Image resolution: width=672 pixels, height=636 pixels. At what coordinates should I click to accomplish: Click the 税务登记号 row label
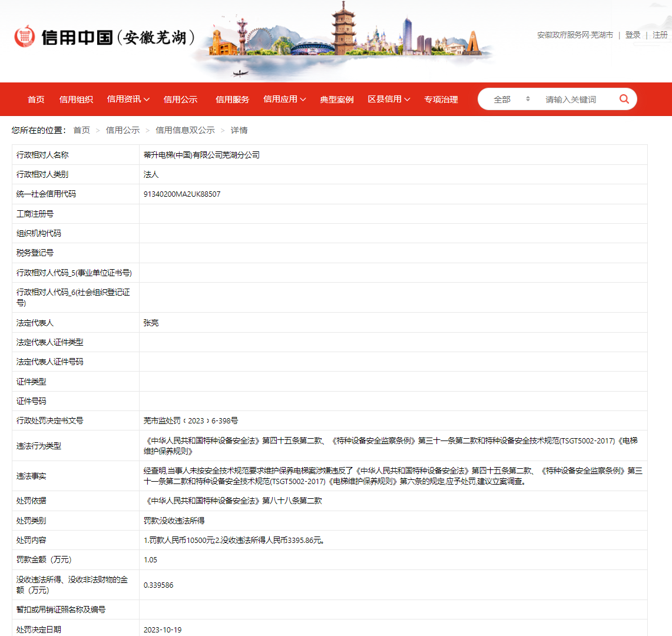pyautogui.click(x=35, y=253)
